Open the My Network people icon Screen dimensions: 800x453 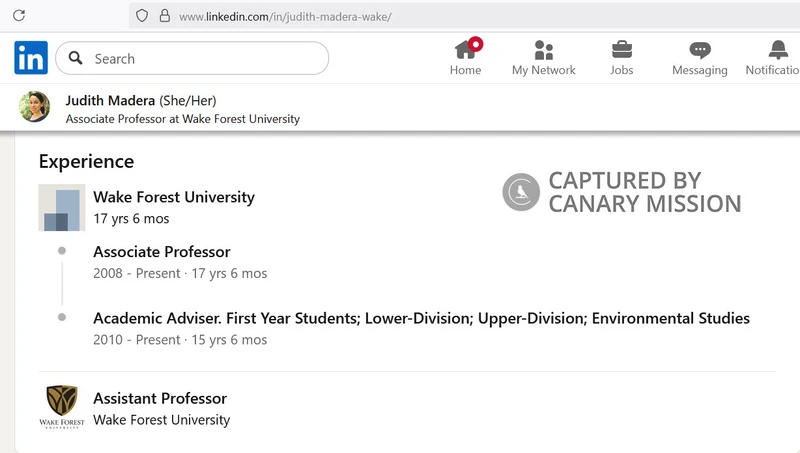(x=544, y=50)
